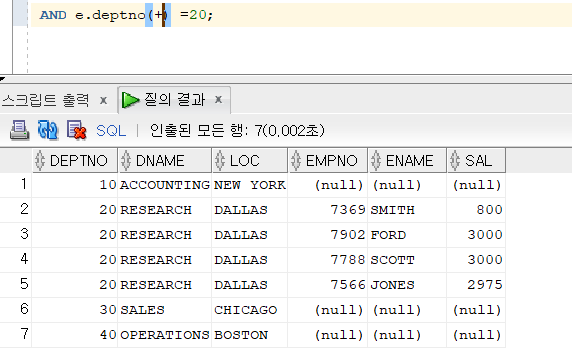Click the status text 인출된 모든 행: 7(0.002초)
This screenshot has height=364, width=572.
point(237,131)
